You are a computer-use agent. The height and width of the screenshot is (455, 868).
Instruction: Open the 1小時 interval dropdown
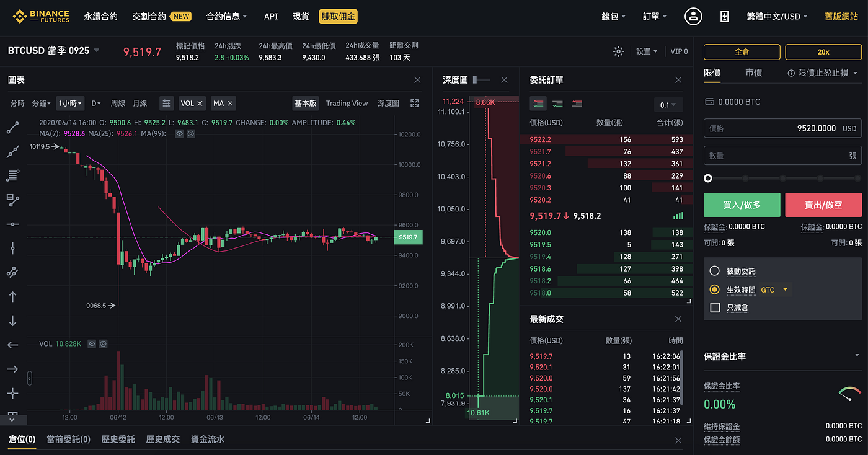click(x=71, y=104)
